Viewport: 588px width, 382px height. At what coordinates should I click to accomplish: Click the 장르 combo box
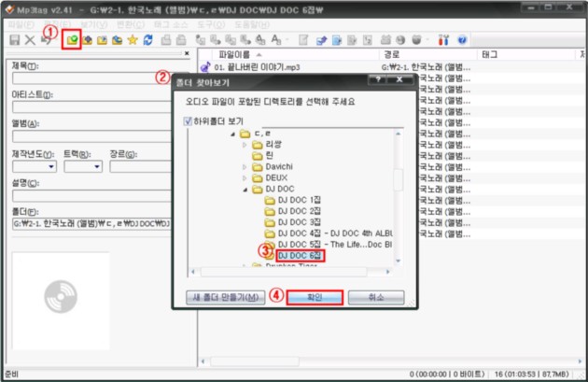click(140, 166)
